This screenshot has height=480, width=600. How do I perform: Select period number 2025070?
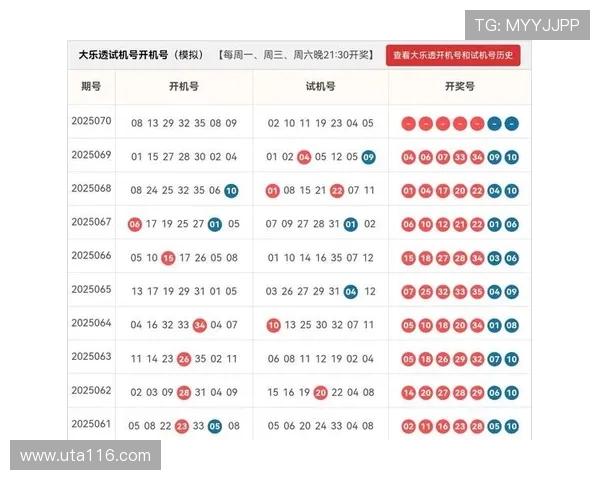91,121
